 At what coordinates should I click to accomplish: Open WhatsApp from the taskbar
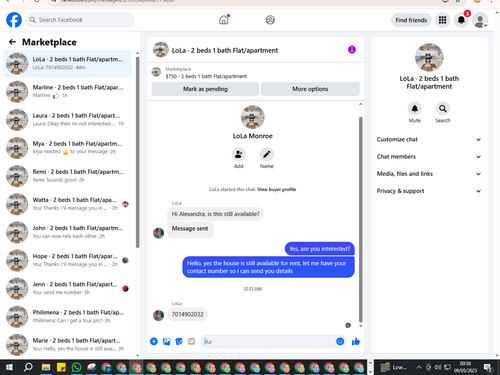76,367
